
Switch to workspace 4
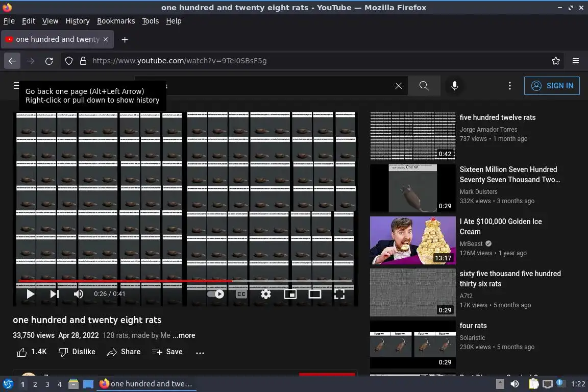[60, 384]
